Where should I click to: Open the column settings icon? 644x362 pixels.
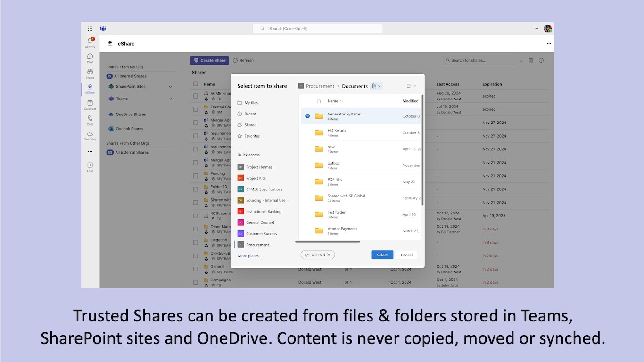(531, 60)
